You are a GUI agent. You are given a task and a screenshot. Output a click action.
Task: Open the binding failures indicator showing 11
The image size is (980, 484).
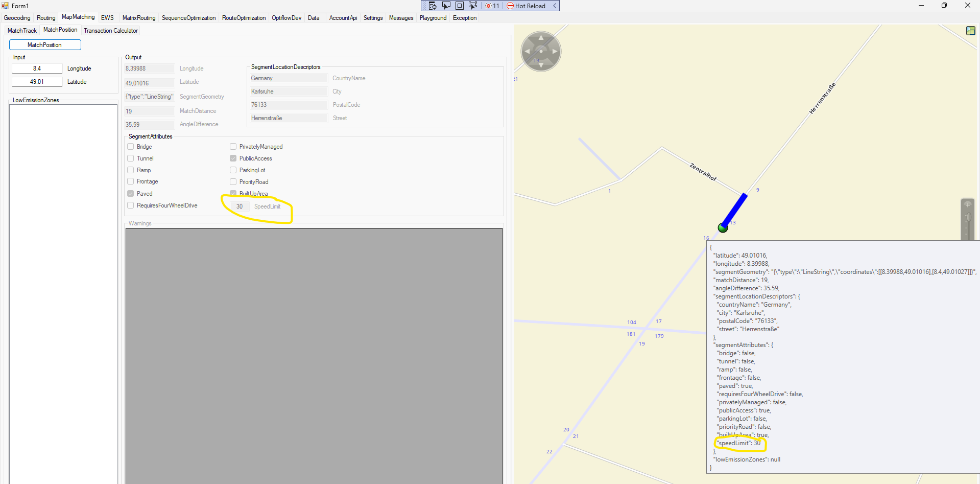click(x=492, y=6)
